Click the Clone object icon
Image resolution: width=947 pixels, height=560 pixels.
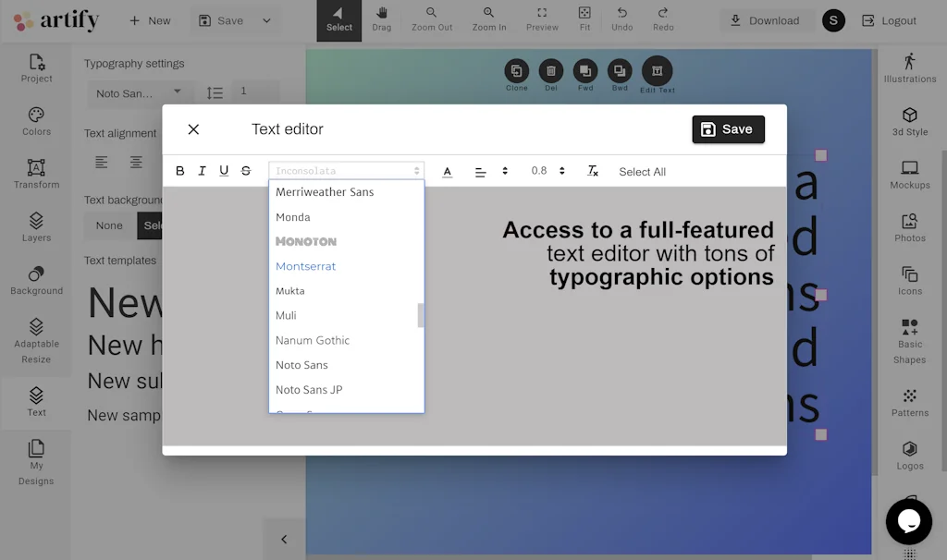516,71
